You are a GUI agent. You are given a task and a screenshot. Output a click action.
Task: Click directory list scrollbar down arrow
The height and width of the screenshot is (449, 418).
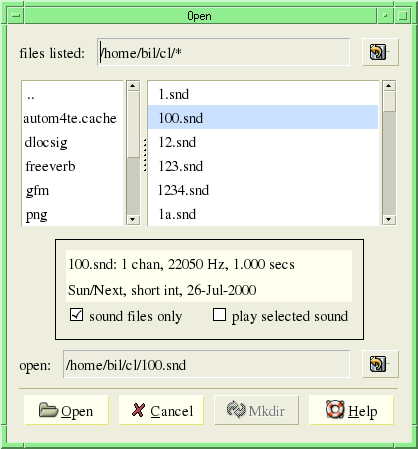133,219
